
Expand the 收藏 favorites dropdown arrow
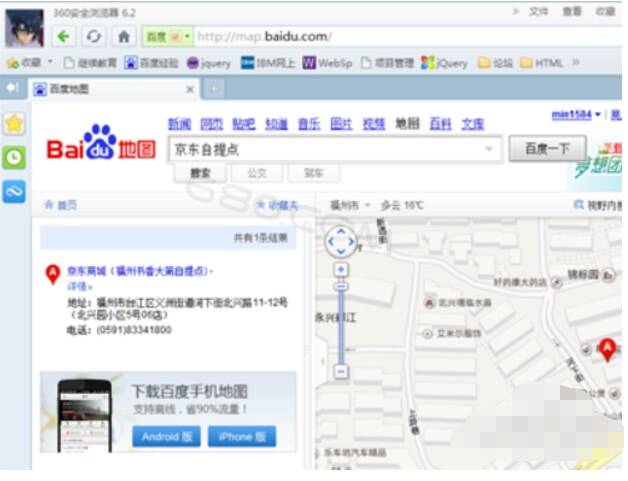point(50,62)
